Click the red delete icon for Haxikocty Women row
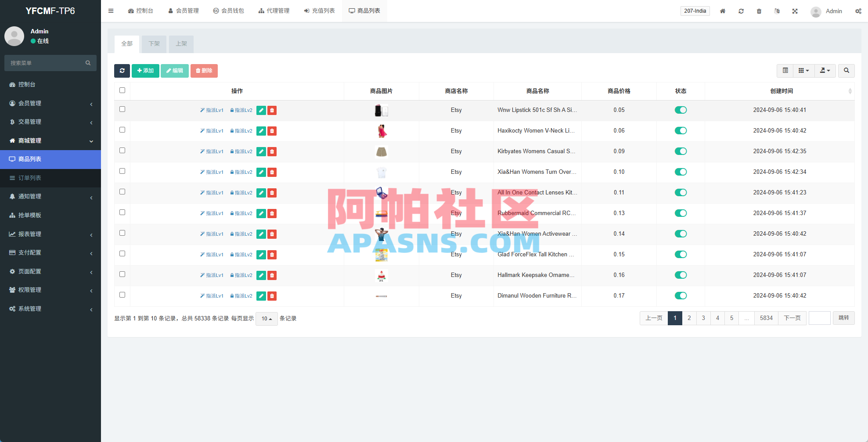 tap(272, 131)
